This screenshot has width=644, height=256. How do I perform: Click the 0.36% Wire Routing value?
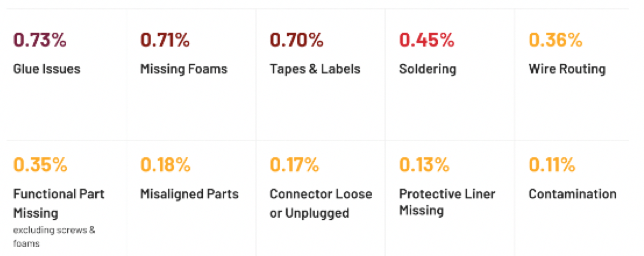556,40
